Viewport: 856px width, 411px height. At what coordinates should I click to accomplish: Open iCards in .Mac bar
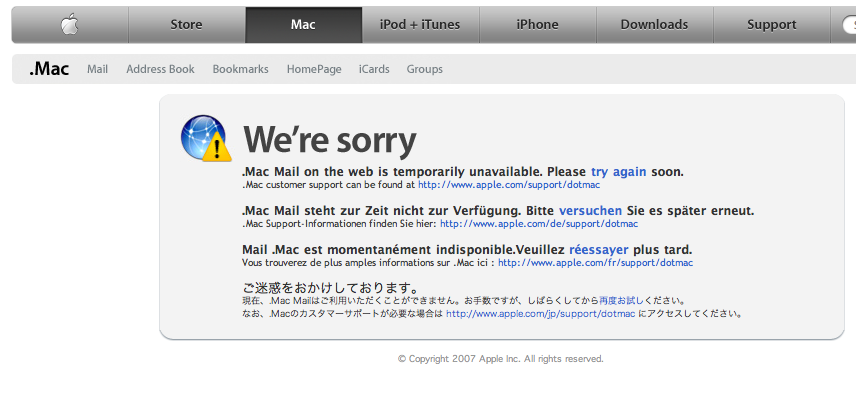click(374, 69)
